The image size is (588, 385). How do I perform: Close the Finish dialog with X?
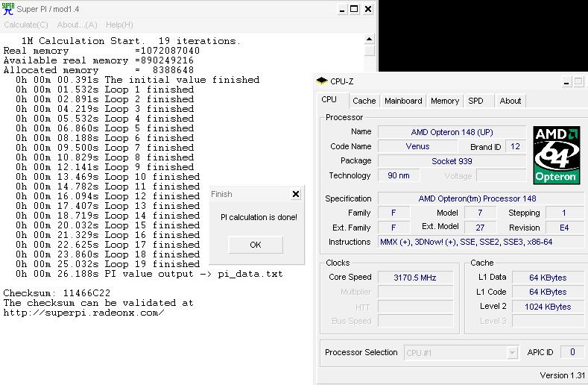(x=296, y=194)
